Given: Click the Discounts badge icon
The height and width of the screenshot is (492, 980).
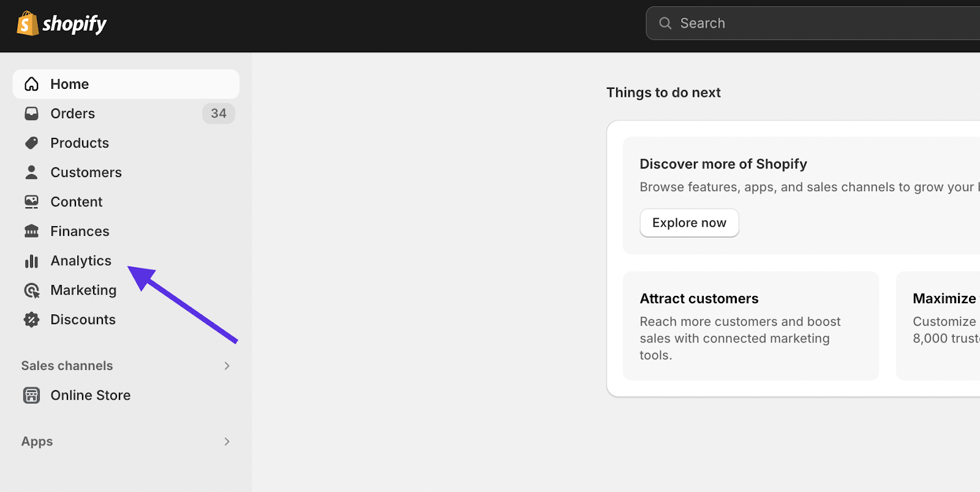Looking at the screenshot, I should 31,320.
